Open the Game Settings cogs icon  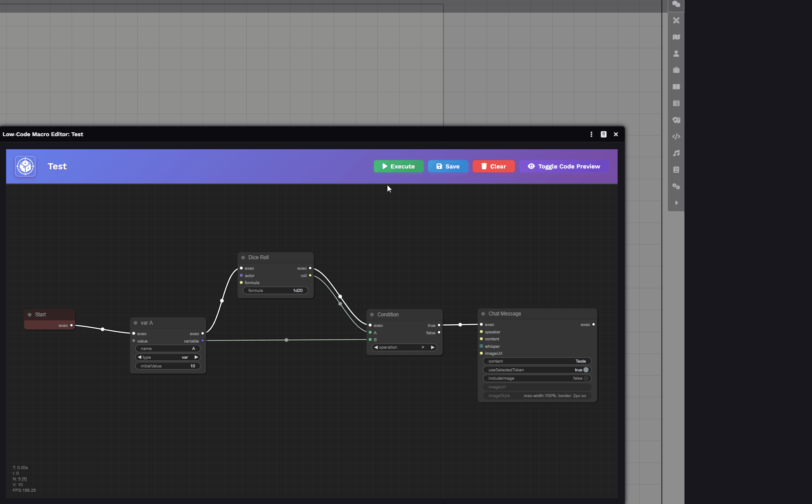676,186
